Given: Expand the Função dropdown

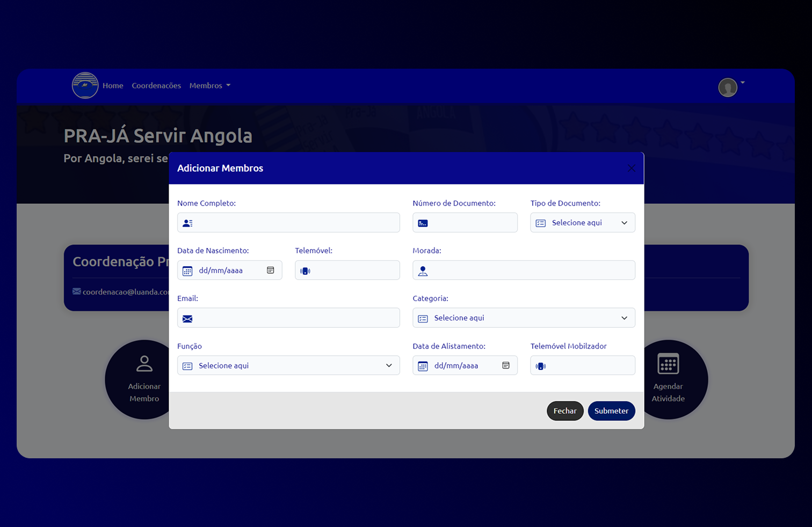Looking at the screenshot, I should [x=288, y=366].
